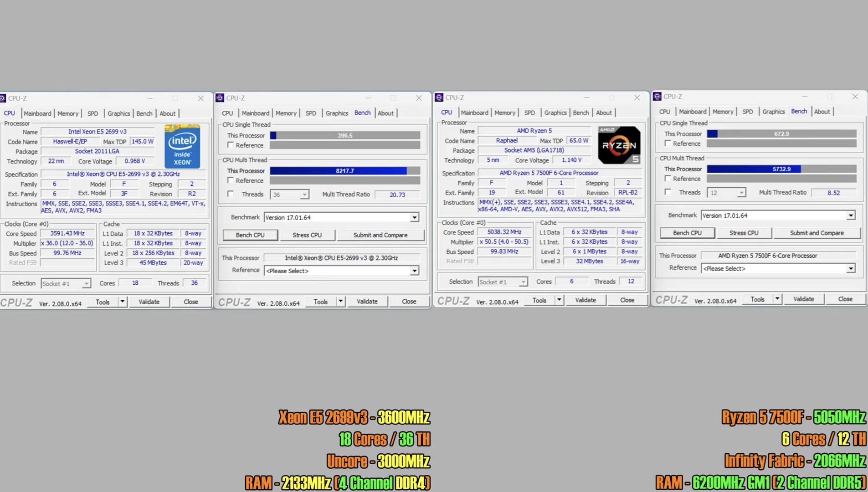This screenshot has height=492, width=868.
Task: Select the Bench tab in Xeon CPU window
Action: click(x=144, y=113)
